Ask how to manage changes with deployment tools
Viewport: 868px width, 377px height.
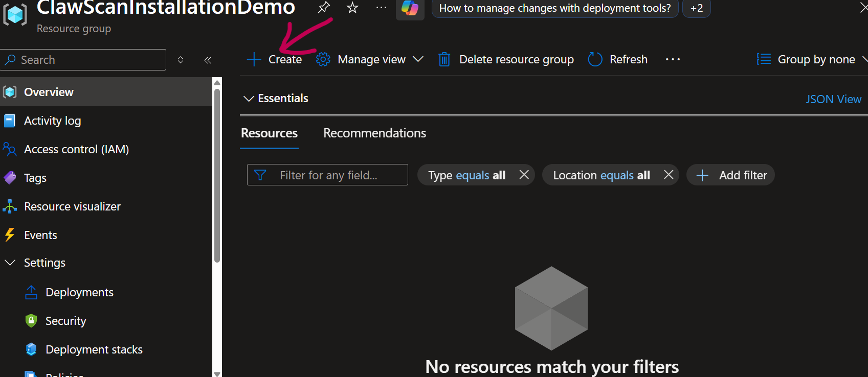coord(555,8)
